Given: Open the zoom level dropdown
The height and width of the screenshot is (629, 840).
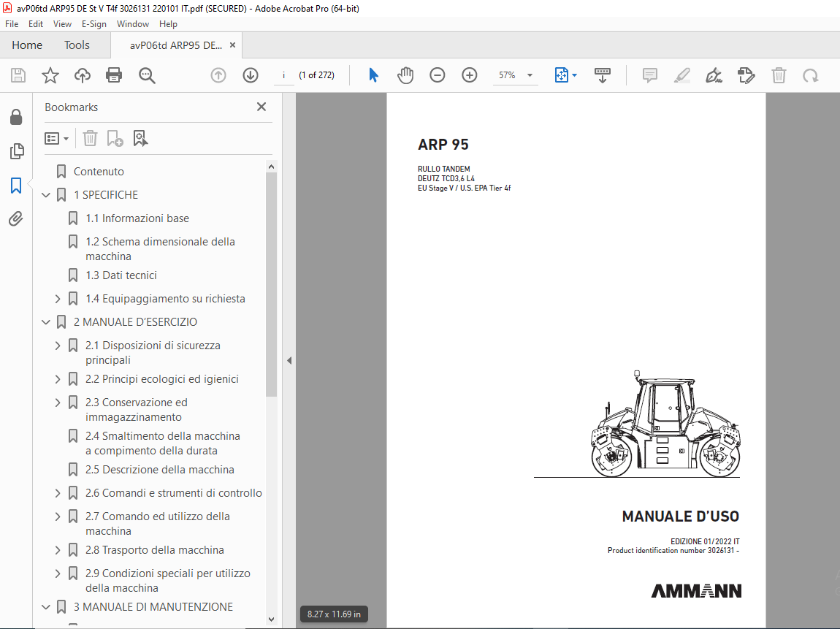Looking at the screenshot, I should coord(530,75).
